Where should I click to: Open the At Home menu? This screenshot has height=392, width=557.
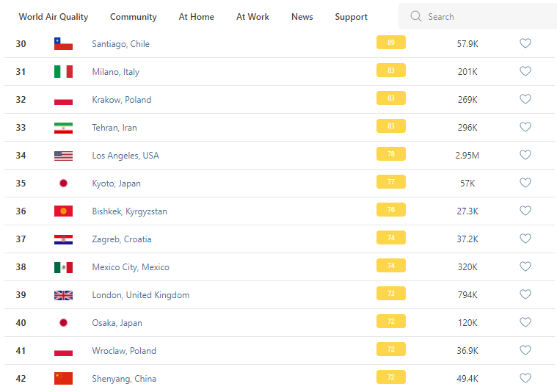tap(197, 17)
